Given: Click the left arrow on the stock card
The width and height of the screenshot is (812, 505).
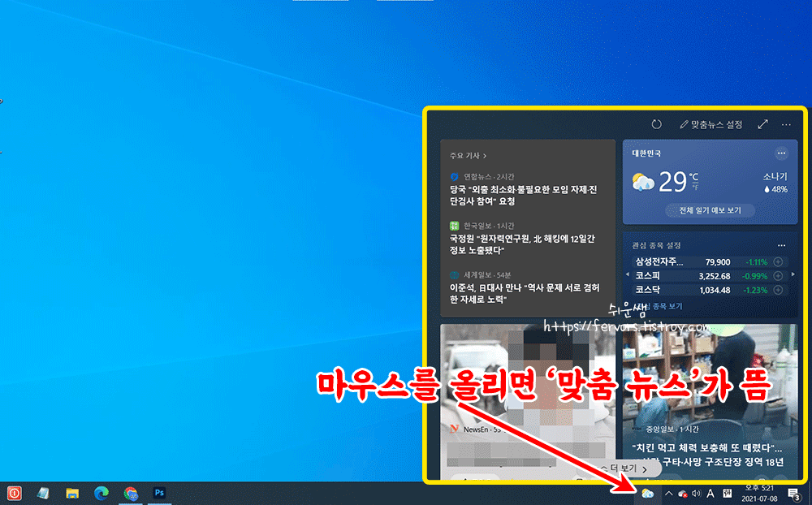Looking at the screenshot, I should coord(627,274).
